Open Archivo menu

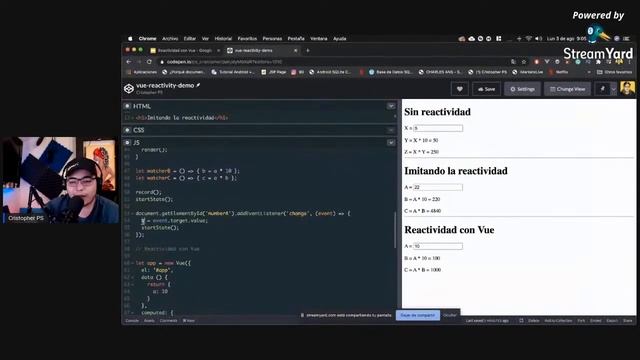pos(170,39)
